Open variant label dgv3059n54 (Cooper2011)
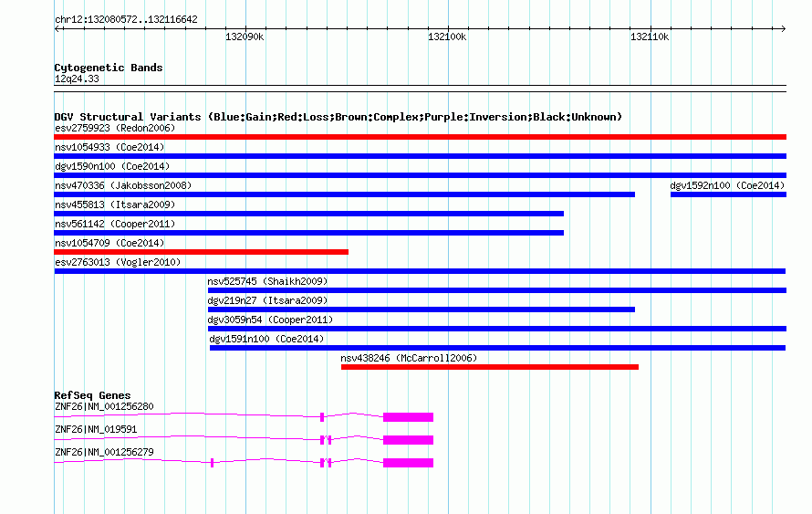 270,320
